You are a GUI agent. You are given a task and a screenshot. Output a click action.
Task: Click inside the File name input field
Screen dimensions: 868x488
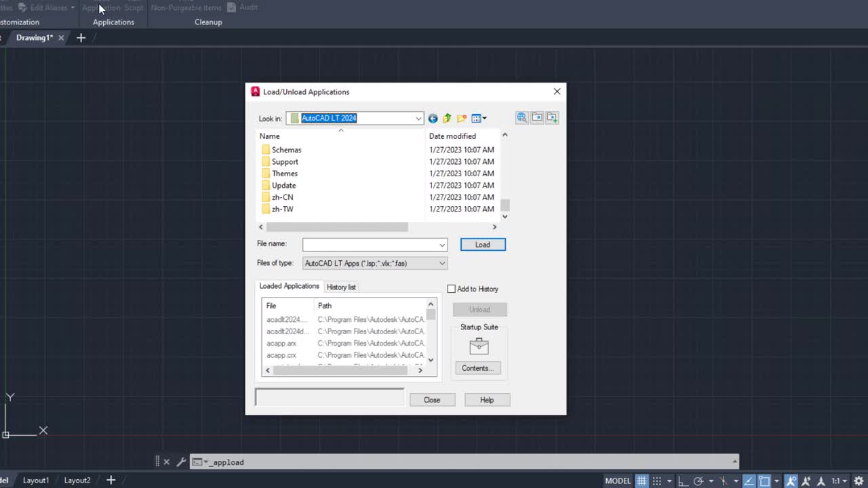coord(370,245)
